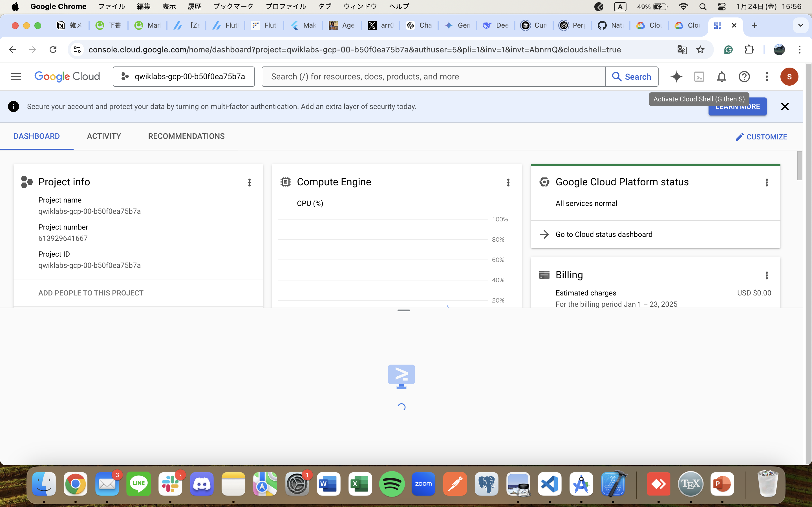Screen dimensions: 812x507
Task: Follow the Go to Cloud status dashboard link
Action: 604,234
